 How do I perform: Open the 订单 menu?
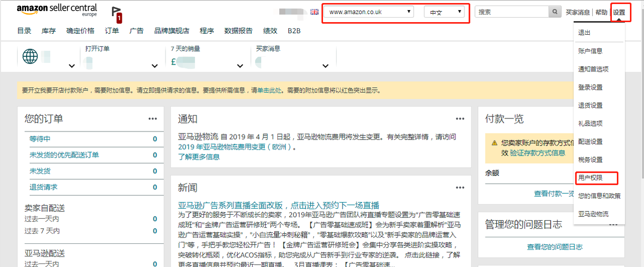click(112, 31)
